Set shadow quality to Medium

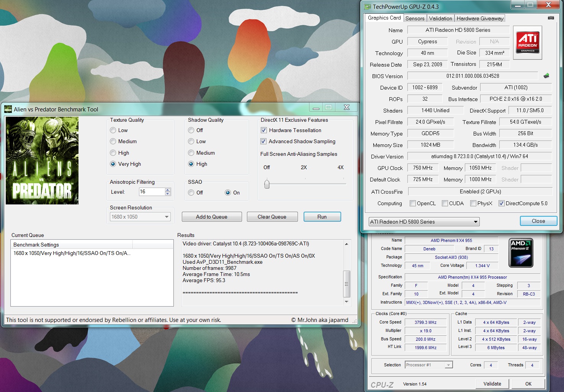pos(191,153)
